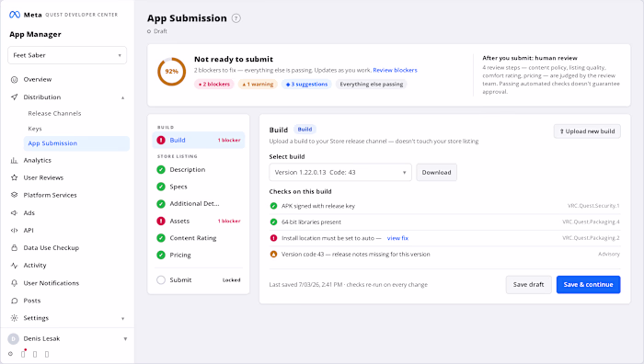Viewport: 644px width, 364px height.
Task: Click the Not ready to submit heading
Action: (x=234, y=59)
